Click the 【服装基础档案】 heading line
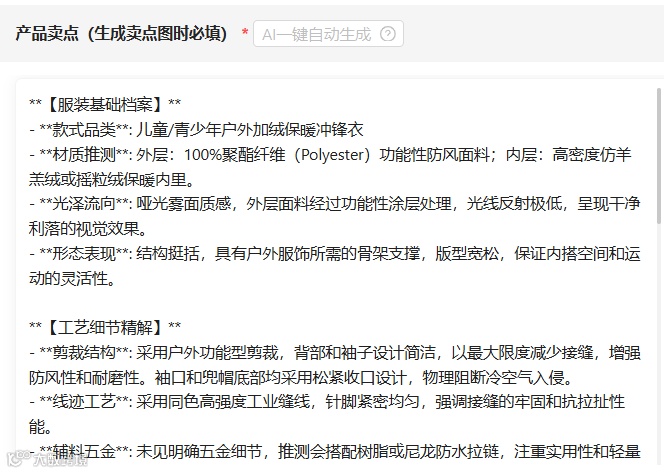Screen dimensions: 664x473 (x=105, y=104)
